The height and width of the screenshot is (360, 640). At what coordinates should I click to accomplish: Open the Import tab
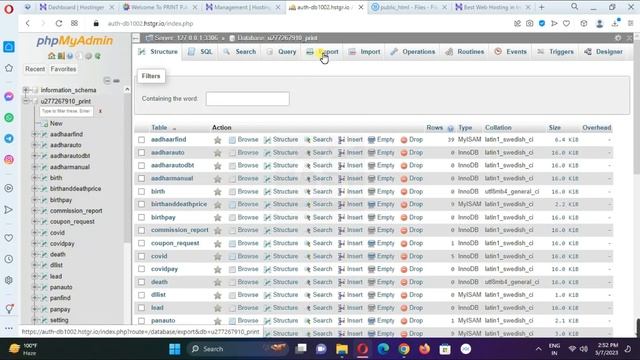click(364, 52)
